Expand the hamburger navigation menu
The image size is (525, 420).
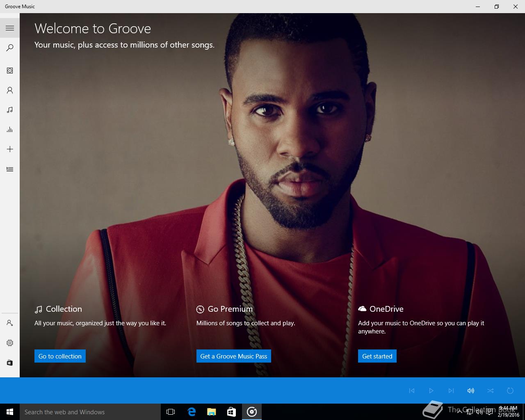pos(10,28)
